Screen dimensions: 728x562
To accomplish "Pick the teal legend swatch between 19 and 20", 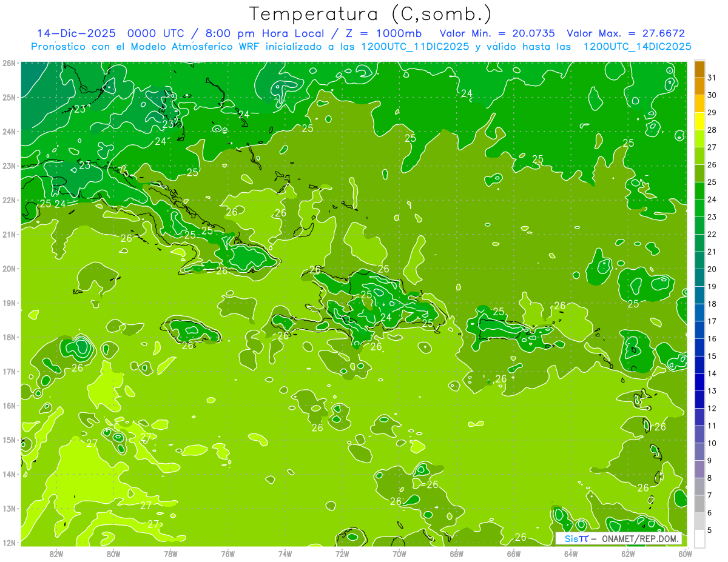I will [x=700, y=278].
